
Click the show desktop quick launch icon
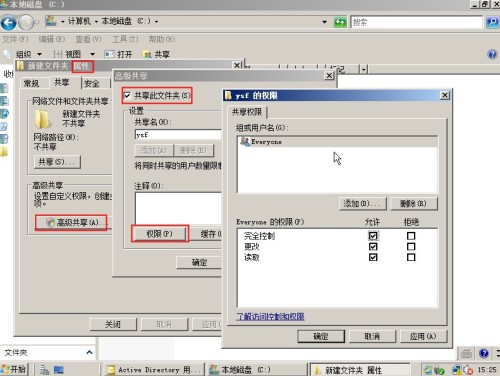click(59, 370)
